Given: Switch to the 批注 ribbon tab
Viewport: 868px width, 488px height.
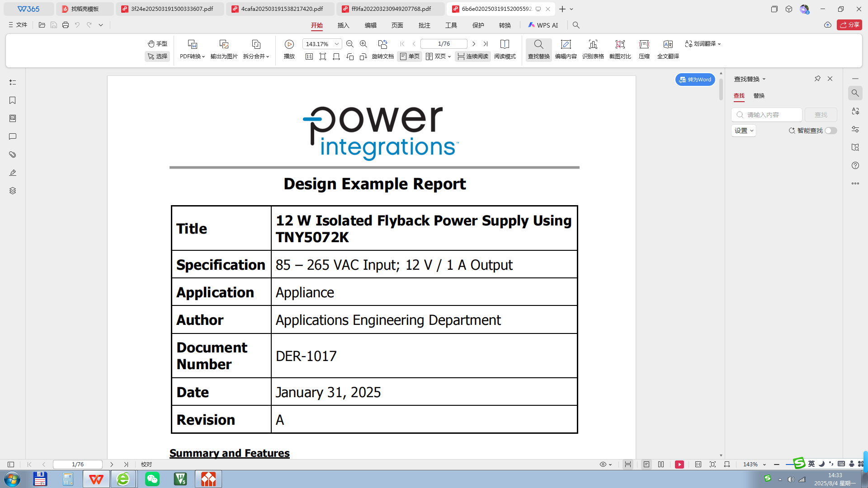Looking at the screenshot, I should [x=424, y=25].
